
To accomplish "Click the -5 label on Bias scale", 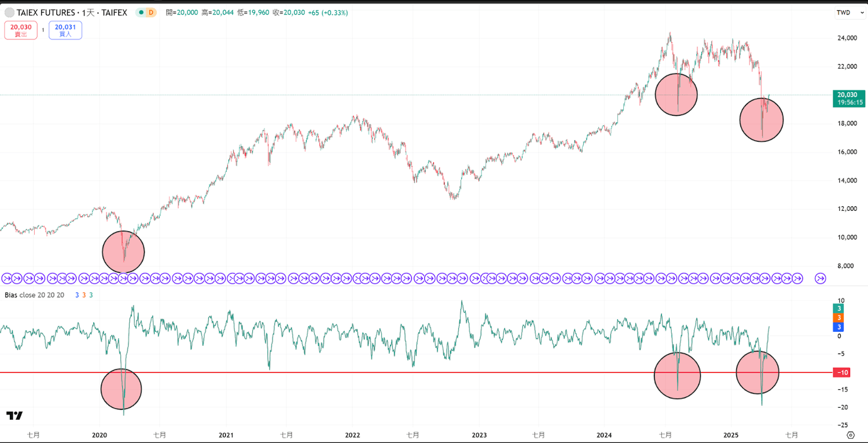I will (842, 354).
